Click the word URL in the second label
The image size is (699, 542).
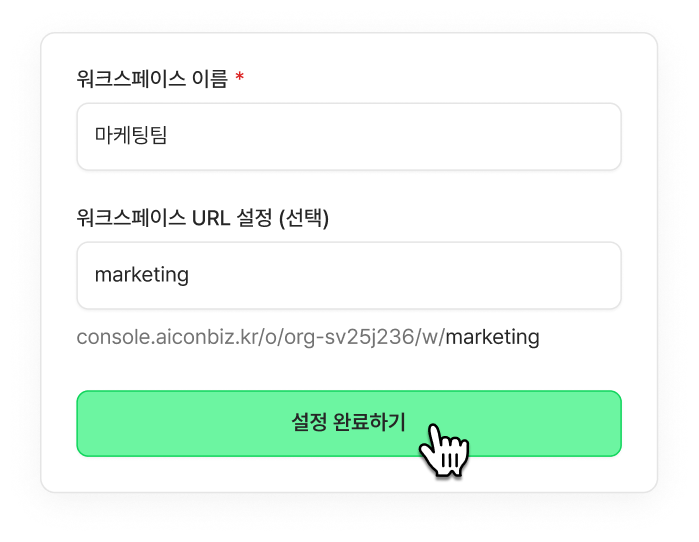coord(211,218)
